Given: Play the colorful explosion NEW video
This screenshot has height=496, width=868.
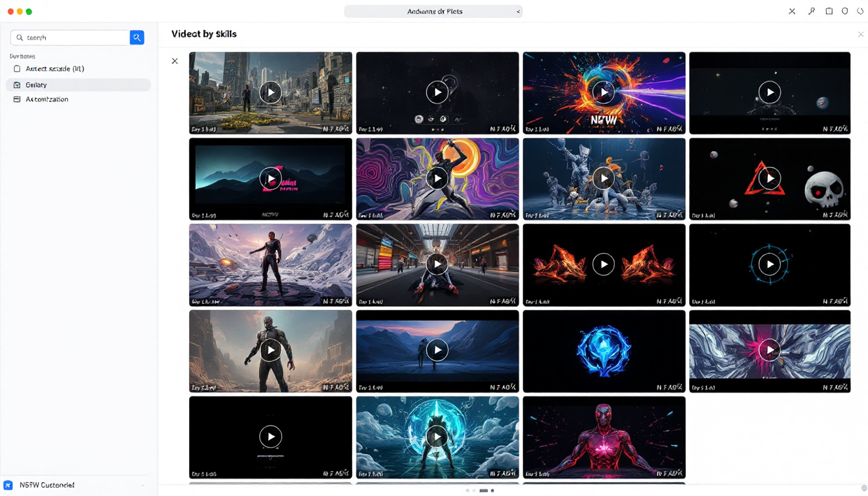Looking at the screenshot, I should pos(604,92).
